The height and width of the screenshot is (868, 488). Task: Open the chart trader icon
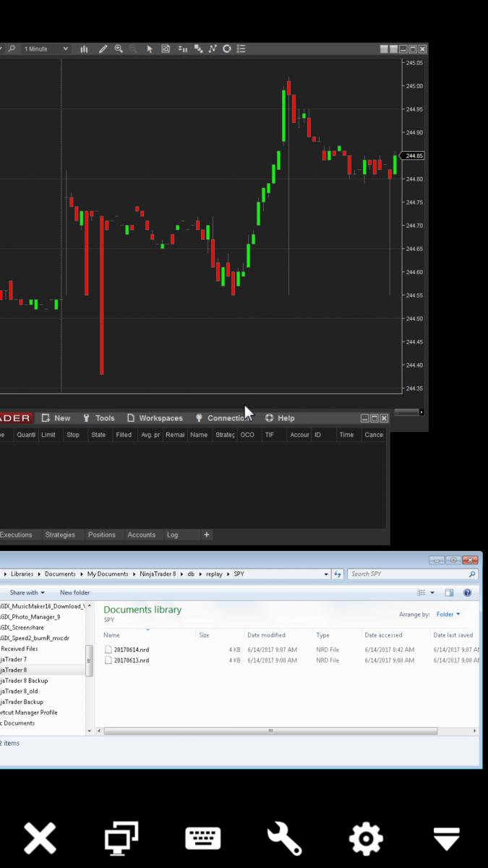point(182,49)
